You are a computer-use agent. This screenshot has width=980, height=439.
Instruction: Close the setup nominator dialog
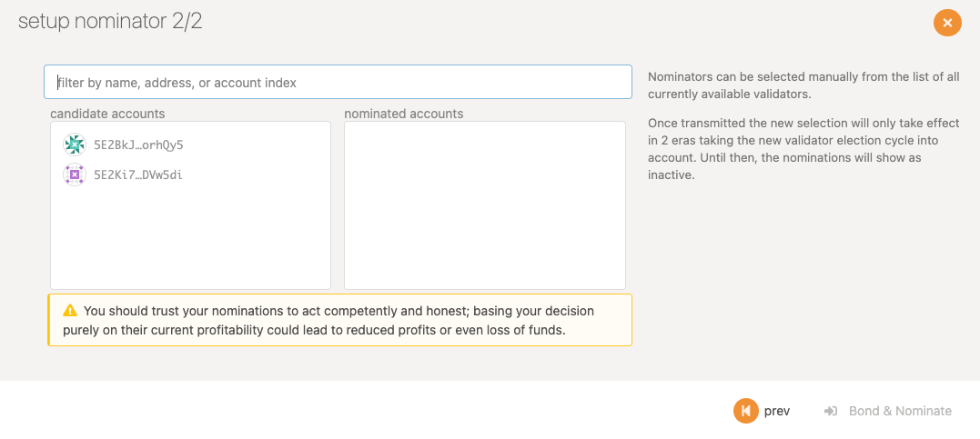pos(947,23)
